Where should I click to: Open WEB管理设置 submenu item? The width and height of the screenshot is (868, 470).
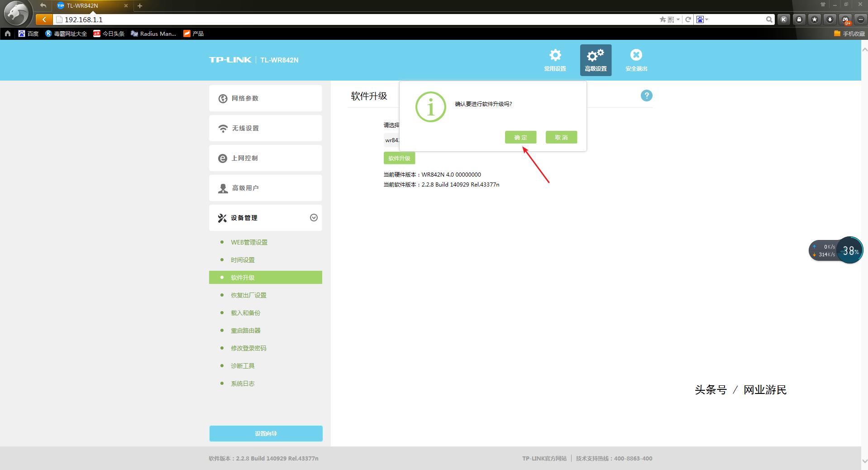249,242
